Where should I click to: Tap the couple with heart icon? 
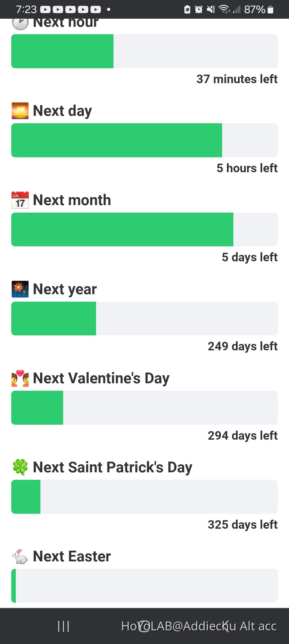tap(20, 378)
